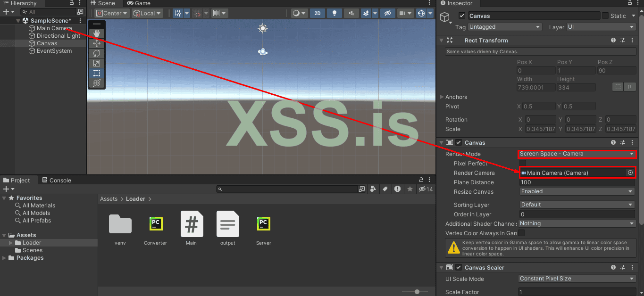Click Search by Import Log Type icon
This screenshot has height=296, width=644.
[x=398, y=189]
